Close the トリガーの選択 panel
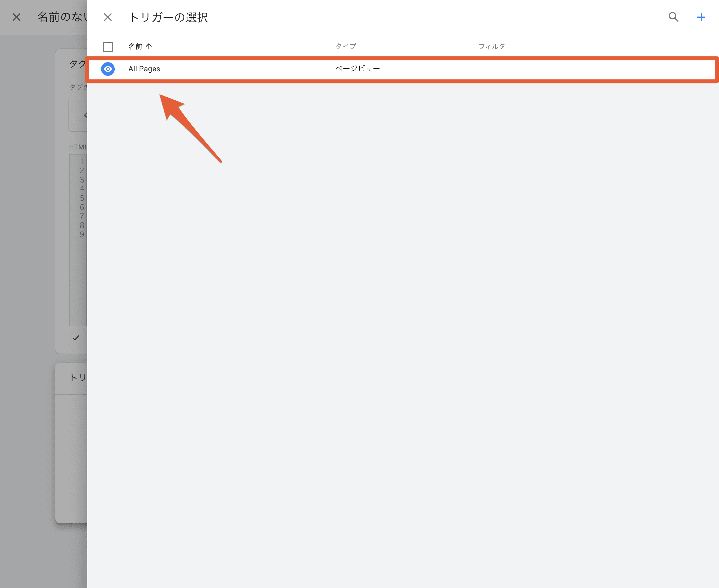Viewport: 719px width, 588px height. coord(108,17)
